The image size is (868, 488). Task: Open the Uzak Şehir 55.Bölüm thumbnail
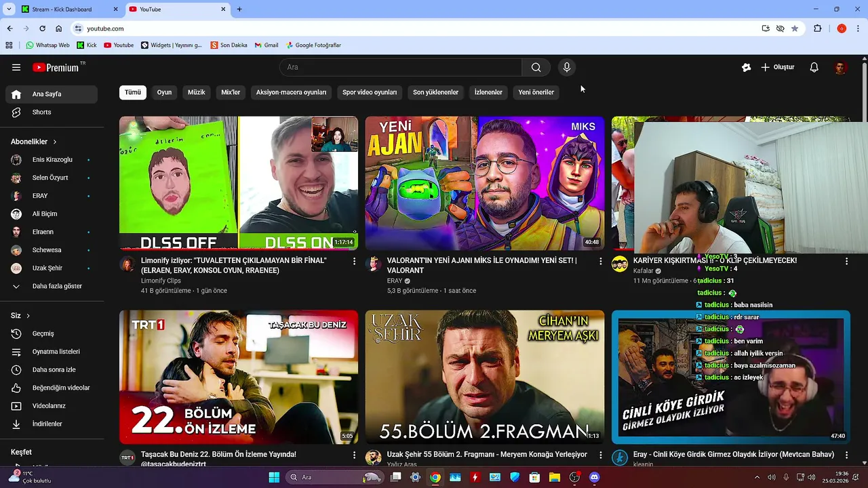pos(485,377)
